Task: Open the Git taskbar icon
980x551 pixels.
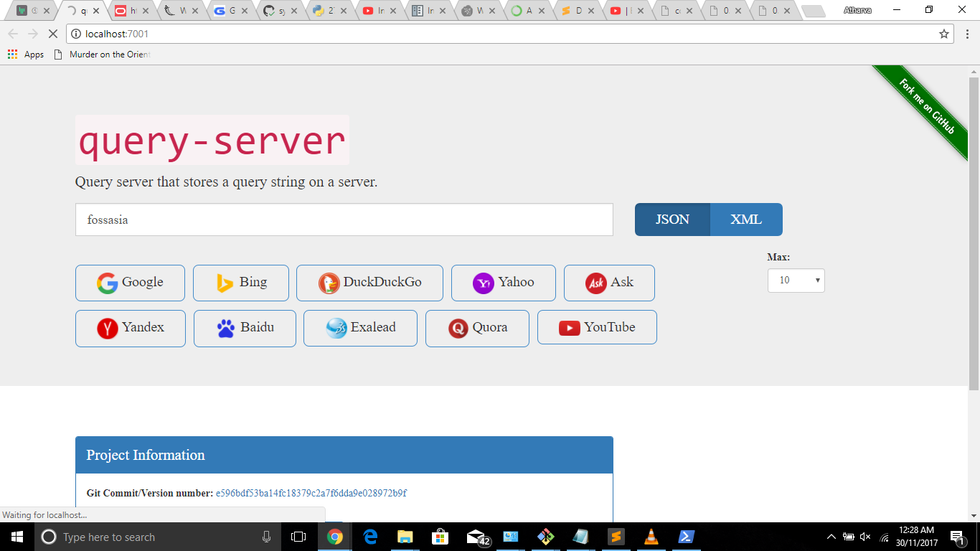Action: (546, 537)
